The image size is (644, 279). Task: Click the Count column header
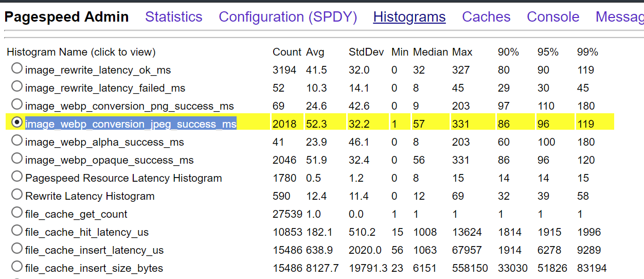click(x=287, y=52)
